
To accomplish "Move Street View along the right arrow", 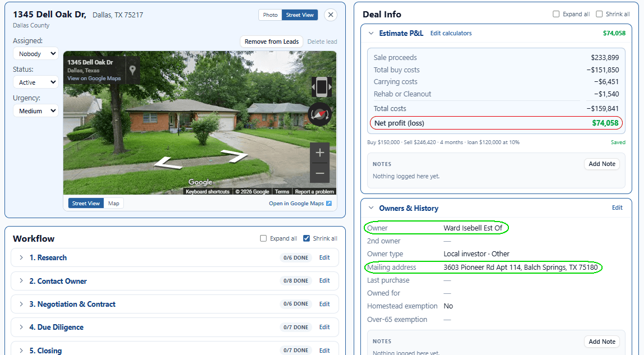I will coord(234,156).
